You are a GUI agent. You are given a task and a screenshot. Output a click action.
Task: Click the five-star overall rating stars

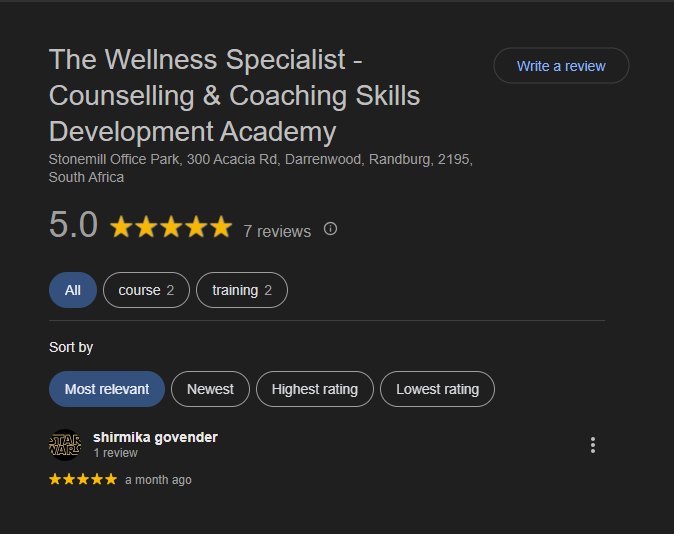[x=171, y=227]
